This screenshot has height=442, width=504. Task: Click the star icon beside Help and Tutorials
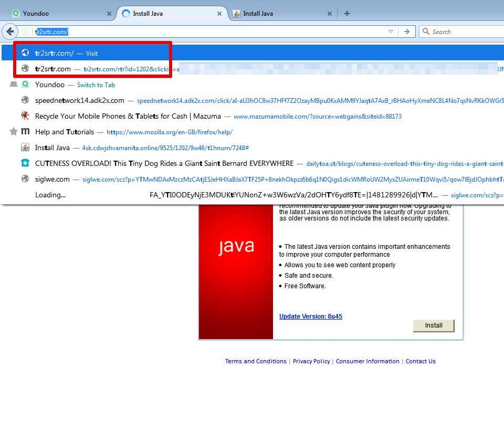(14, 132)
